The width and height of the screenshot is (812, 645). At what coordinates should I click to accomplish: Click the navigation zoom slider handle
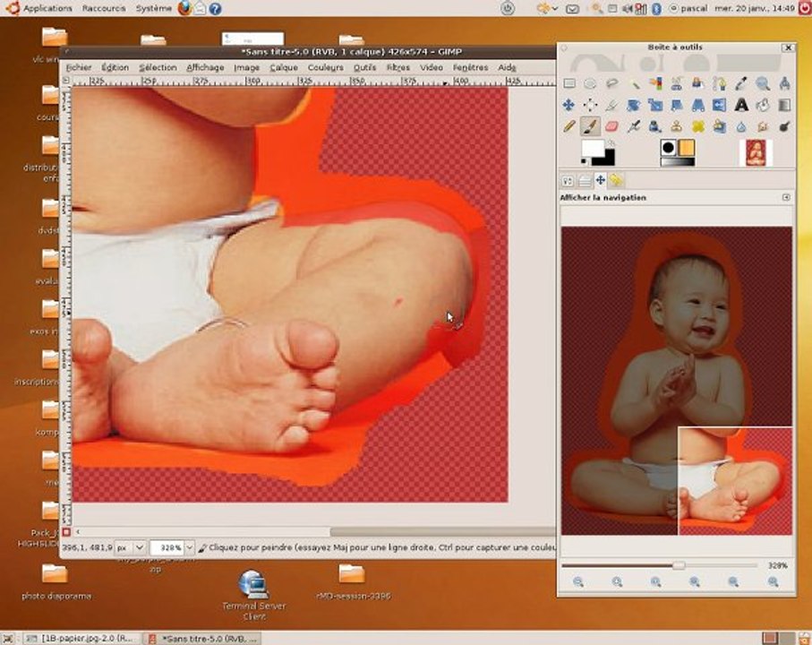[679, 565]
